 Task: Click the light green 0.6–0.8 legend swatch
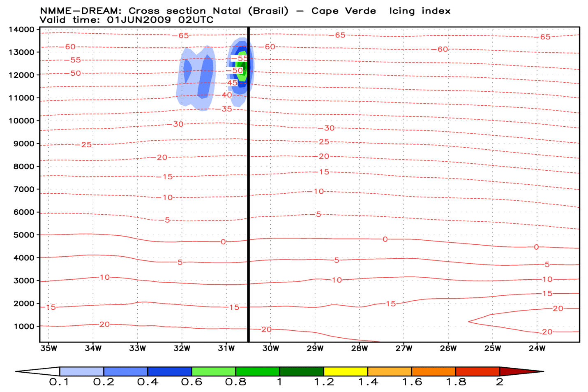pyautogui.click(x=214, y=371)
